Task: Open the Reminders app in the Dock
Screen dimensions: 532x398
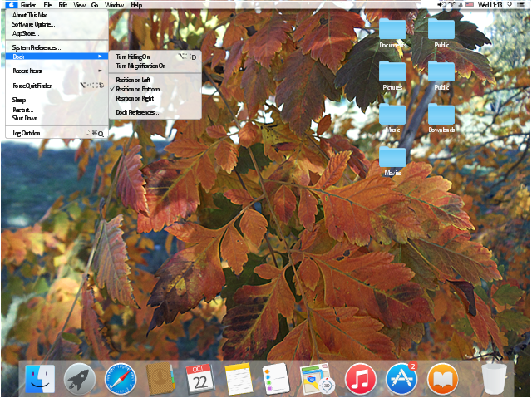Action: tap(274, 380)
